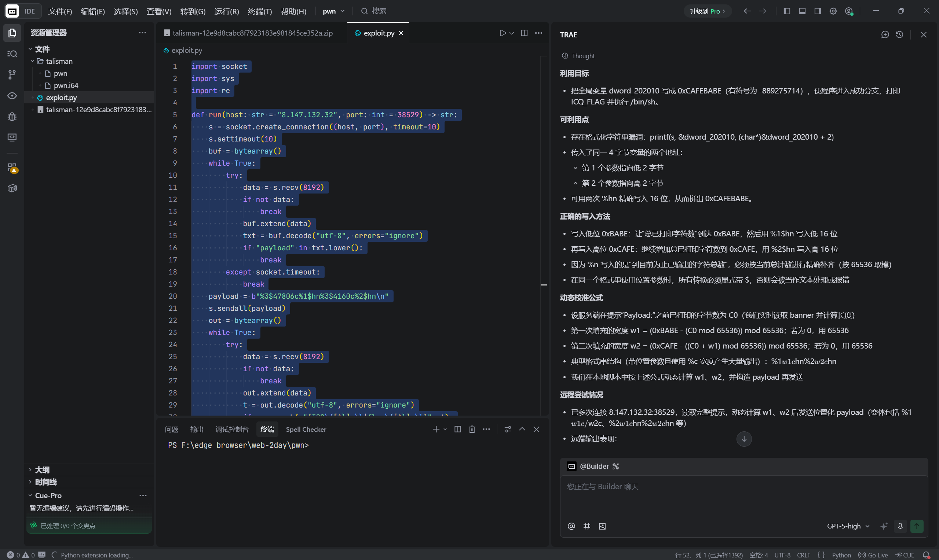Viewport: 939px width, 560px height.
Task: Click the voice input microphone icon
Action: (900, 526)
